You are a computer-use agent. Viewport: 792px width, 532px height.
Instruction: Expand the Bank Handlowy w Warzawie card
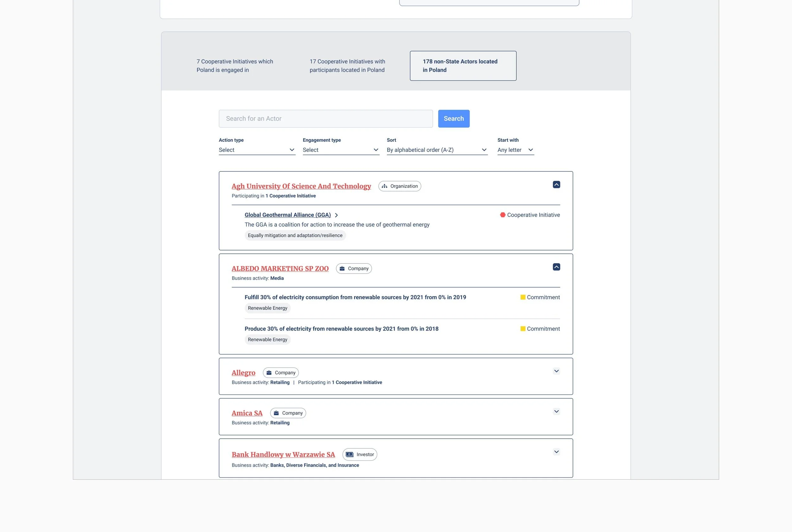click(556, 452)
